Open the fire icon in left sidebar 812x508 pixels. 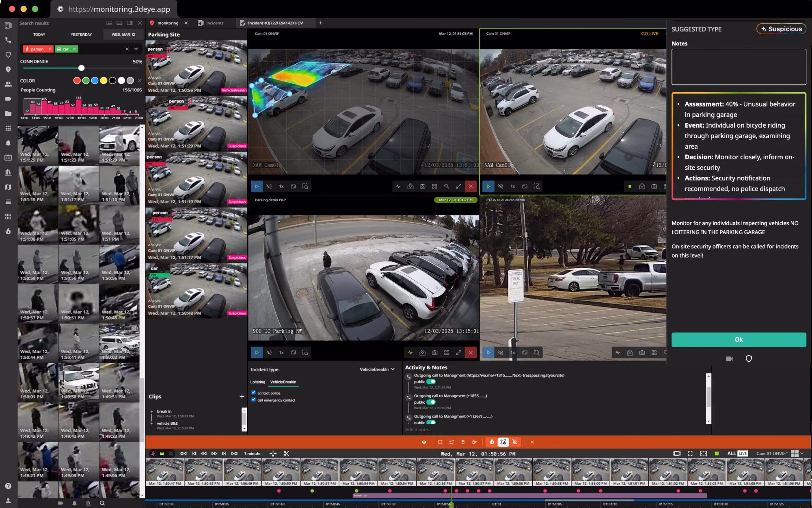pyautogui.click(x=8, y=231)
